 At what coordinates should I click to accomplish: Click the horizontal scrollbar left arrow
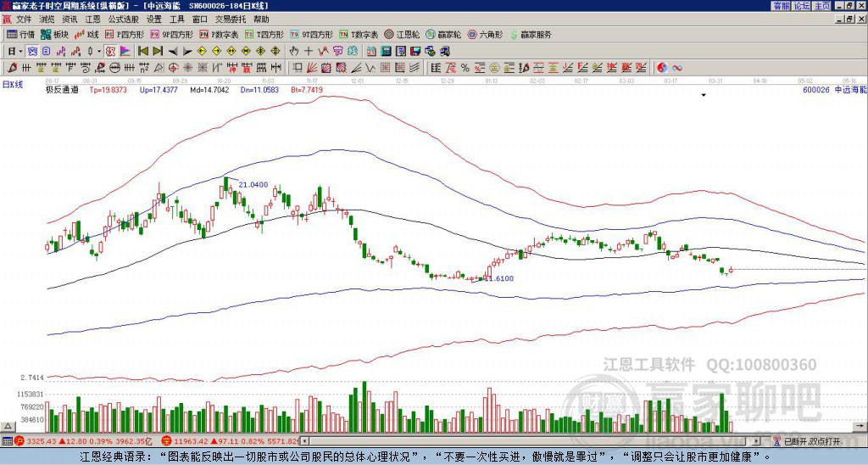click(x=304, y=441)
